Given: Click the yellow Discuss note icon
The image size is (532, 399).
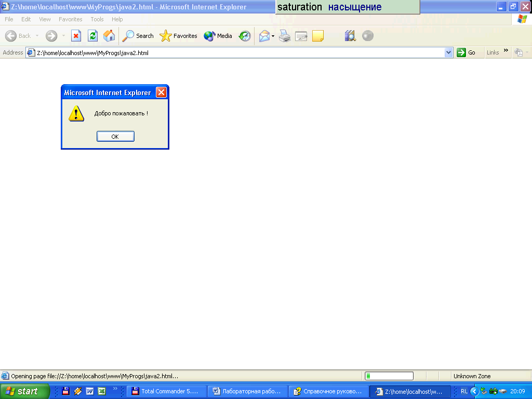Looking at the screenshot, I should (x=318, y=36).
